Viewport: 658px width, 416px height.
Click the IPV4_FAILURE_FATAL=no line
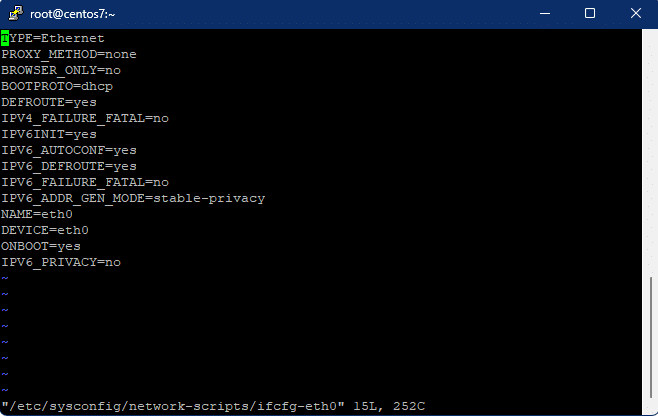click(85, 118)
